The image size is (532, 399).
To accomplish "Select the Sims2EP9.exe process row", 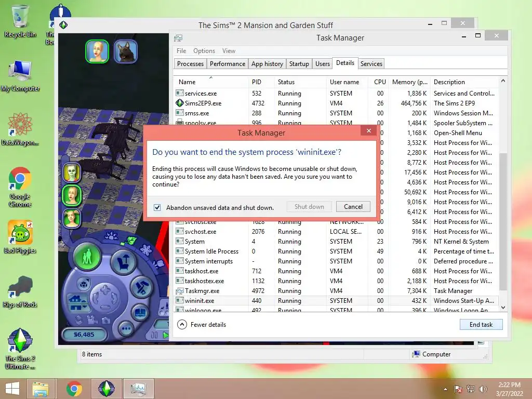I will tap(336, 103).
